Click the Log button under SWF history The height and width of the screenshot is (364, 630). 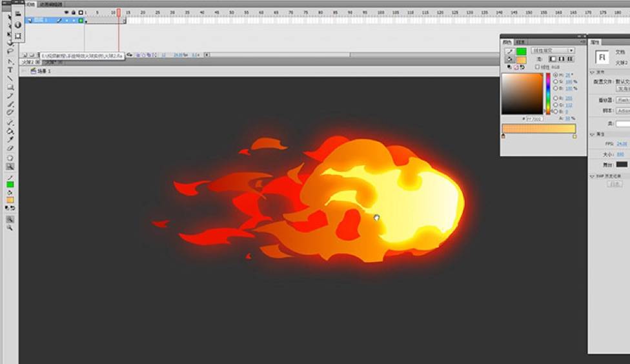[x=615, y=184]
